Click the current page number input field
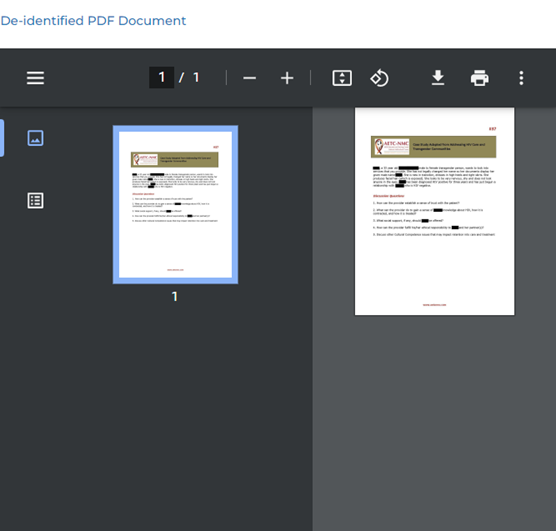The height and width of the screenshot is (531, 556). click(161, 77)
